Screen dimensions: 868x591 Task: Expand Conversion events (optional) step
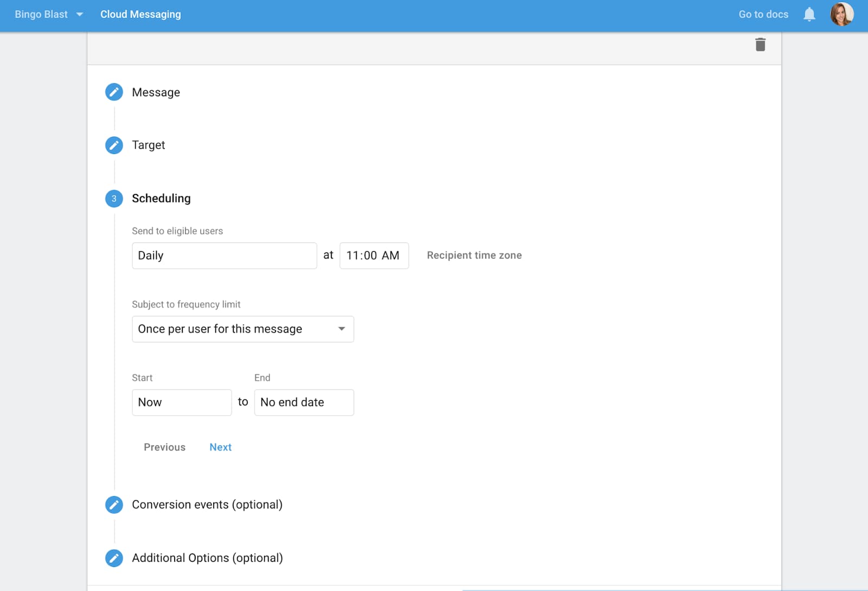click(x=207, y=505)
